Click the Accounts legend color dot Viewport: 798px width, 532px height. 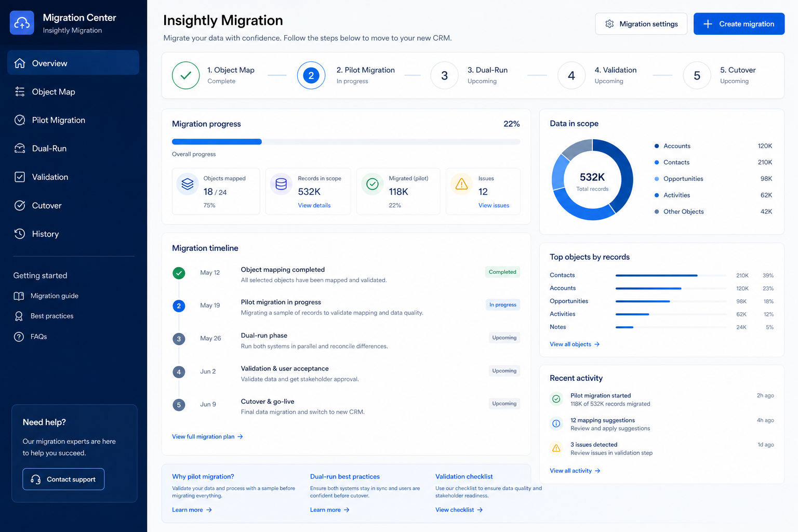click(657, 146)
